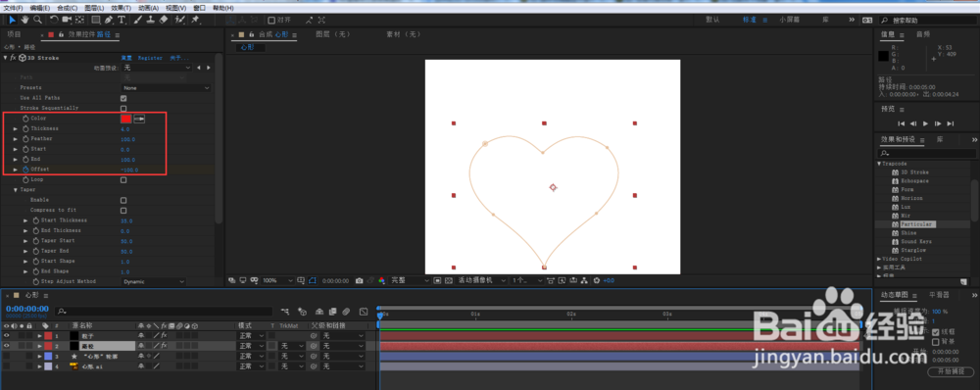Image resolution: width=980 pixels, height=390 pixels.
Task: Check the Loop checkbox
Action: (123, 179)
